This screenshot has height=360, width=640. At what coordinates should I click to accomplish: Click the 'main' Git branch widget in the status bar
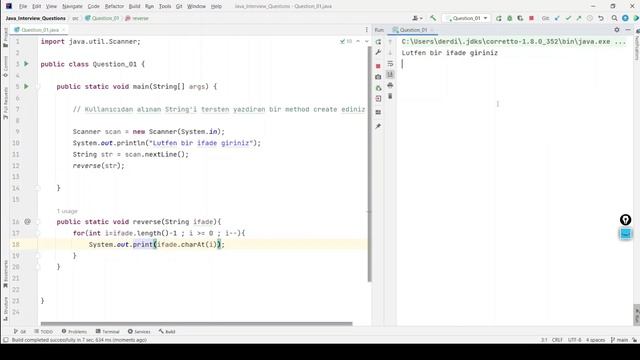click(619, 340)
